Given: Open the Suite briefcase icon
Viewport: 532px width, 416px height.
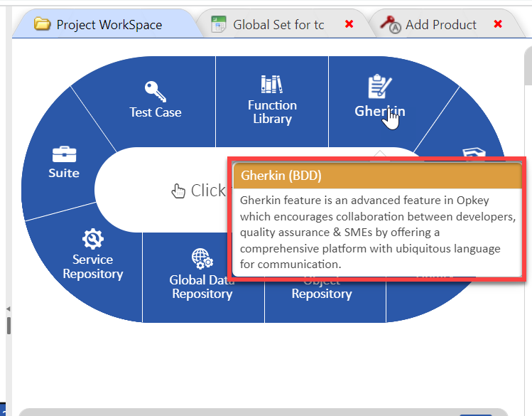Looking at the screenshot, I should (64, 154).
